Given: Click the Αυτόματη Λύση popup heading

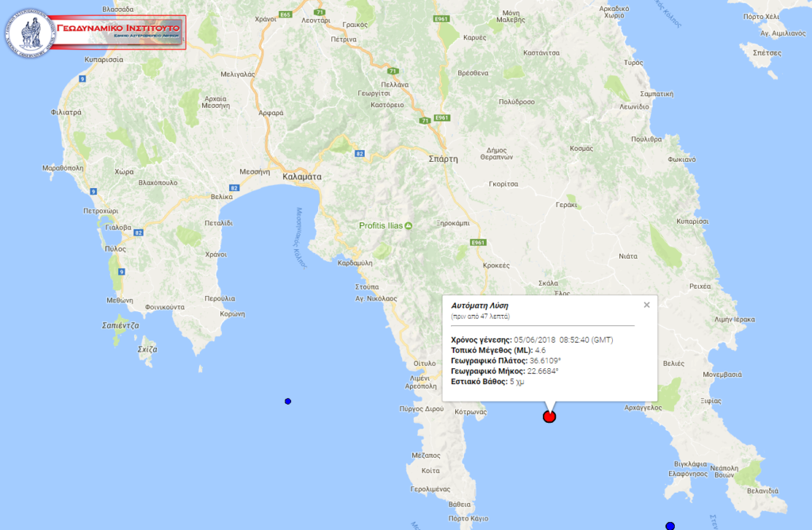Looking at the screenshot, I should pos(480,305).
